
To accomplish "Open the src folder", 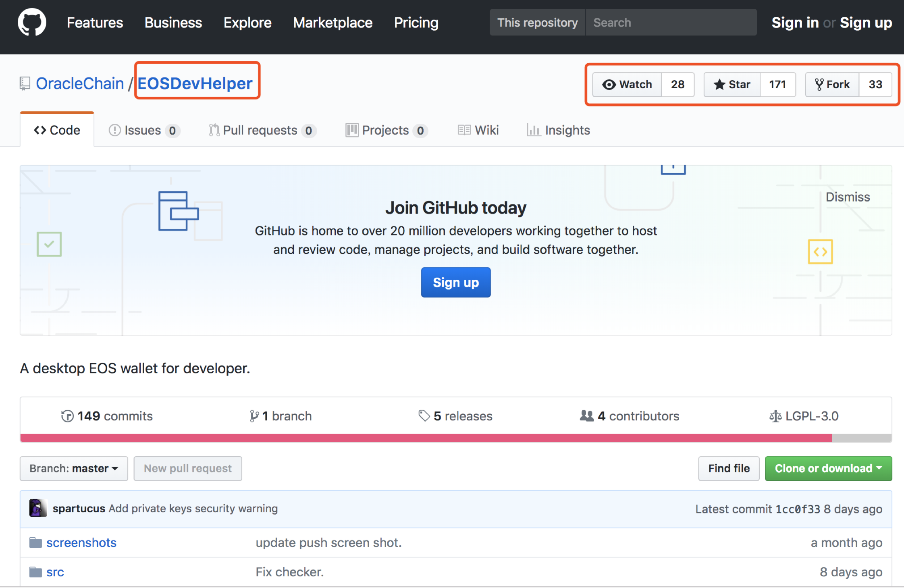I will click(55, 572).
